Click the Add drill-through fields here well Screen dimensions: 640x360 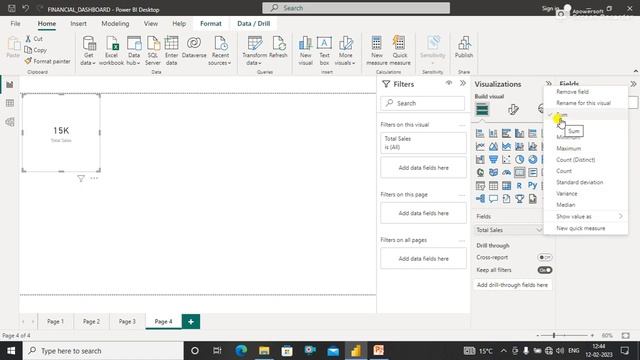(512, 285)
